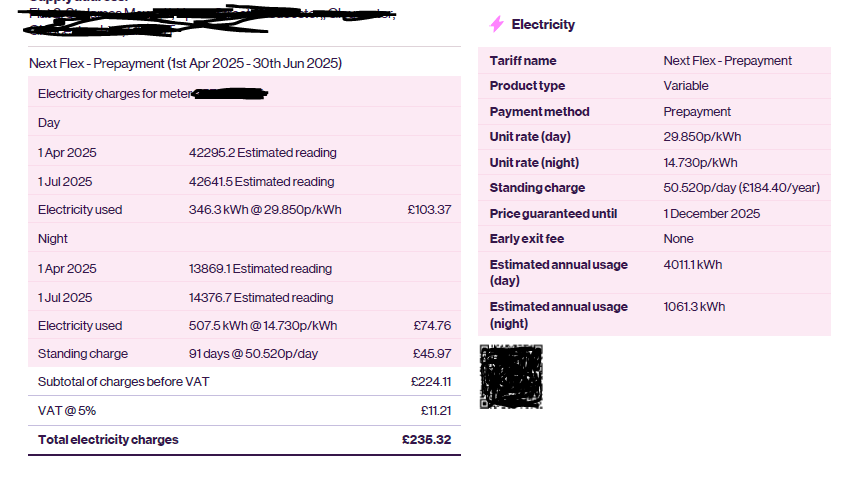Click the "Tariff name" label
Viewport: 849px width, 496px height.
523,61
